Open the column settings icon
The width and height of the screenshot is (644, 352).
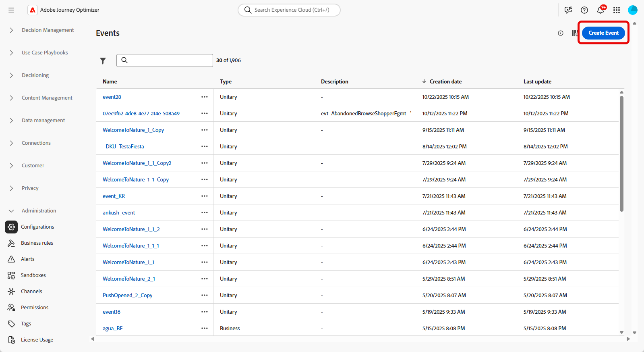(x=574, y=33)
